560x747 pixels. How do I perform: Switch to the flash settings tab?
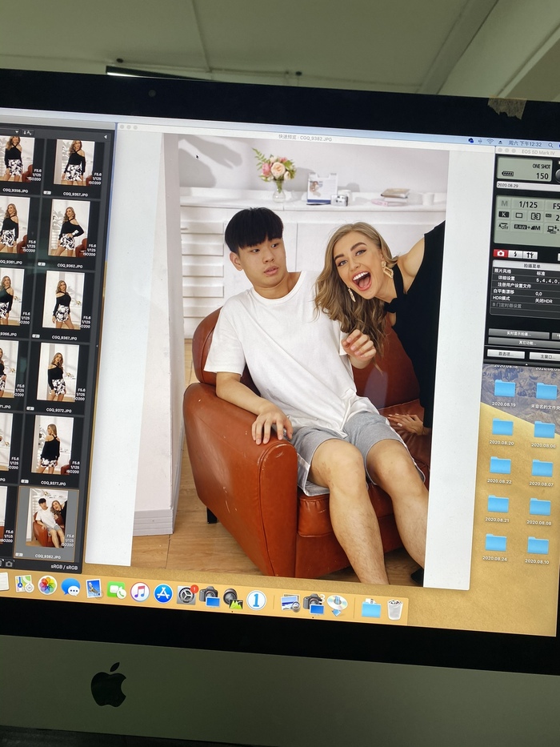[x=514, y=254]
